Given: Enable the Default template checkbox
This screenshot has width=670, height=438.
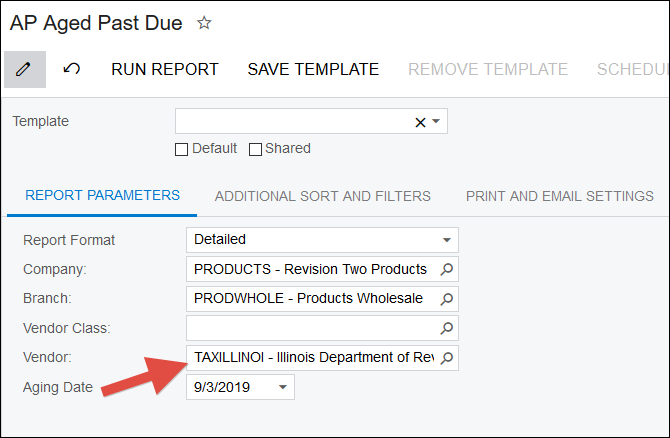Looking at the screenshot, I should click(x=182, y=149).
